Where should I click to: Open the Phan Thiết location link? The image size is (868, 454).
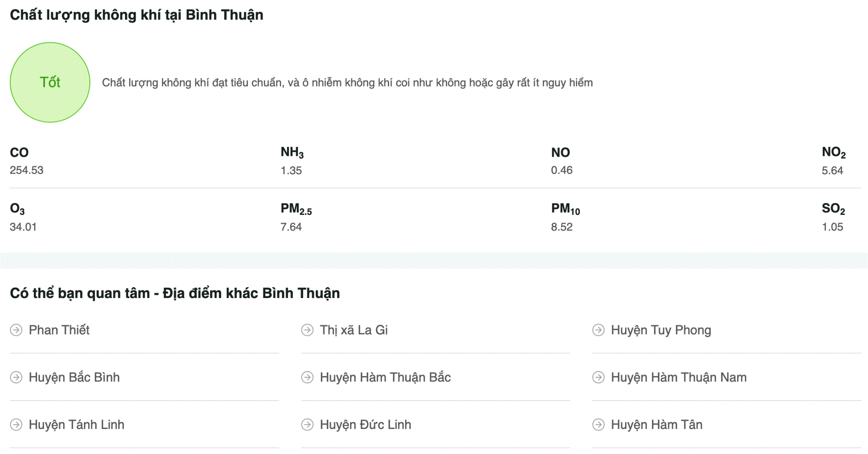59,330
